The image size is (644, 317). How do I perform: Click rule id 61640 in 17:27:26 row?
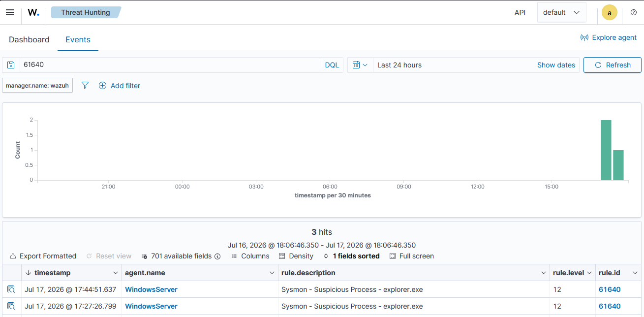click(x=610, y=306)
